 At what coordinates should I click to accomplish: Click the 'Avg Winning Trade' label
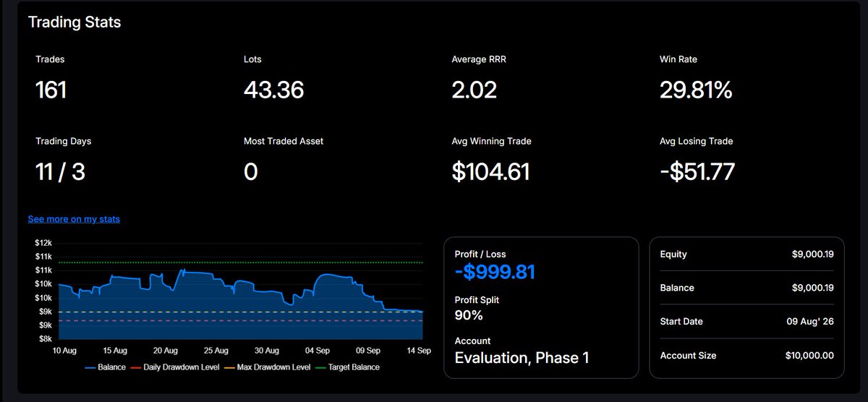click(491, 141)
